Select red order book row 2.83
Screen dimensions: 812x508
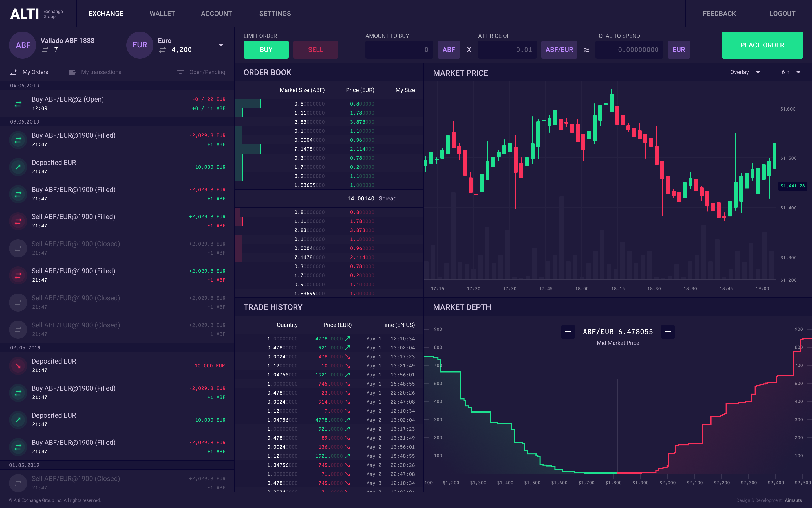point(329,230)
